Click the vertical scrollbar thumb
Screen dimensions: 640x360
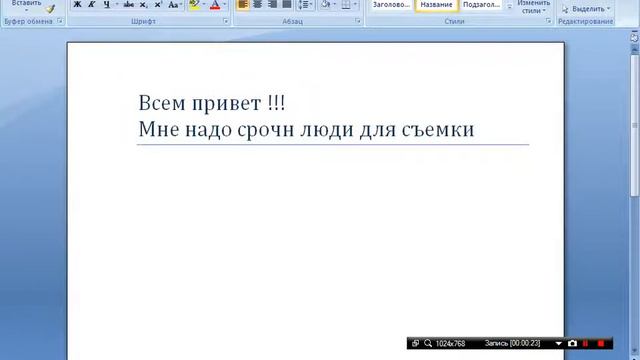point(635,125)
